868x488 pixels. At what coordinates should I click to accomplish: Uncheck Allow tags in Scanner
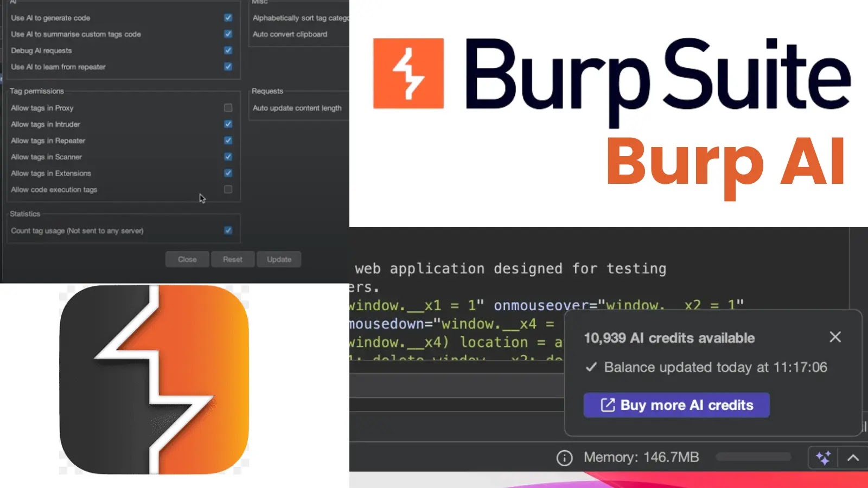[228, 157]
